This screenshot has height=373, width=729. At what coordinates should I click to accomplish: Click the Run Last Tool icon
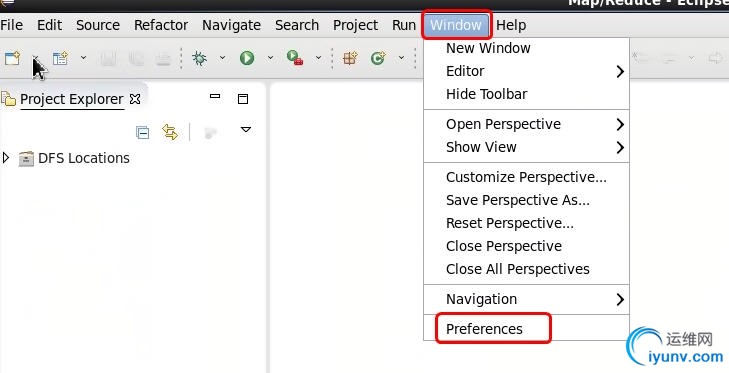[295, 58]
